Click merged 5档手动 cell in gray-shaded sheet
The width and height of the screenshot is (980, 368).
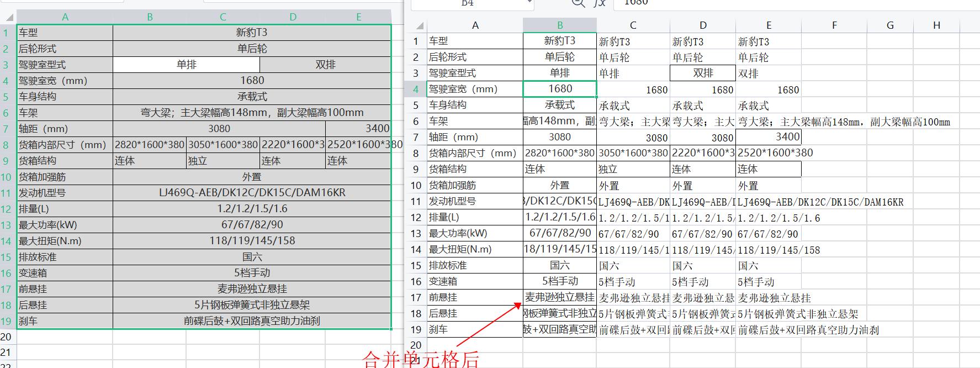tap(252, 273)
